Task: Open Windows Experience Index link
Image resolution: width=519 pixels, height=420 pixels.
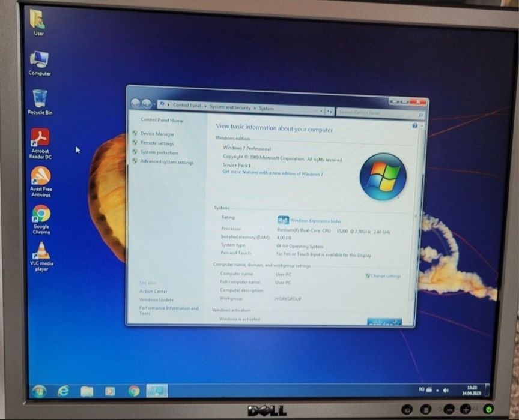Action: [315, 221]
